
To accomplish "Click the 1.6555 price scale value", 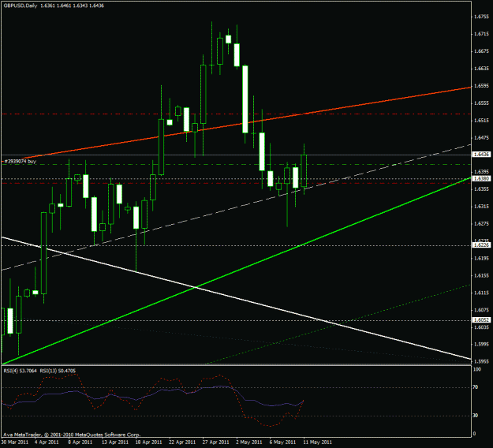I will pos(482,103).
